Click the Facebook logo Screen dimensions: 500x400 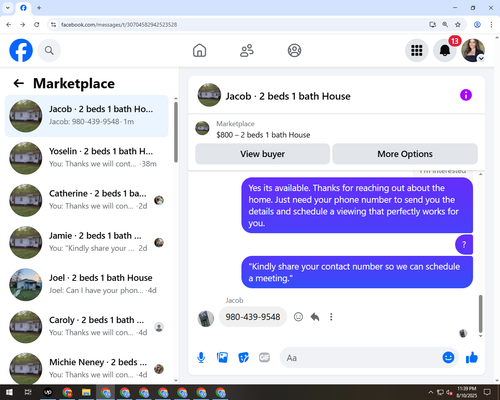[21, 51]
